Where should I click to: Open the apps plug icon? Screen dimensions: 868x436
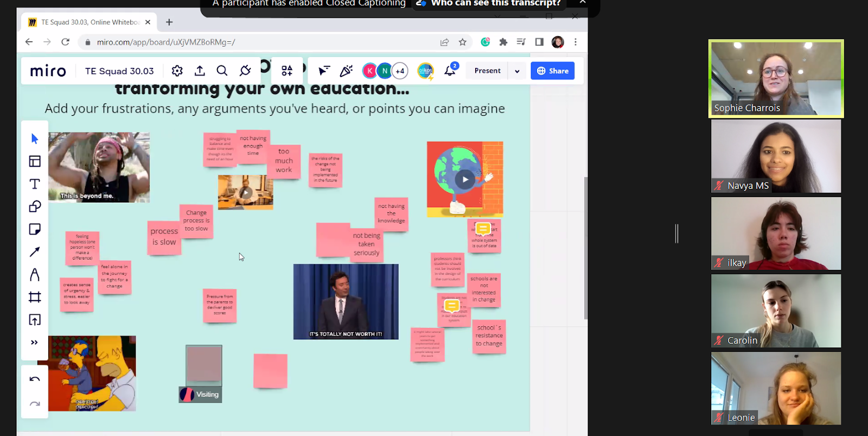[245, 71]
